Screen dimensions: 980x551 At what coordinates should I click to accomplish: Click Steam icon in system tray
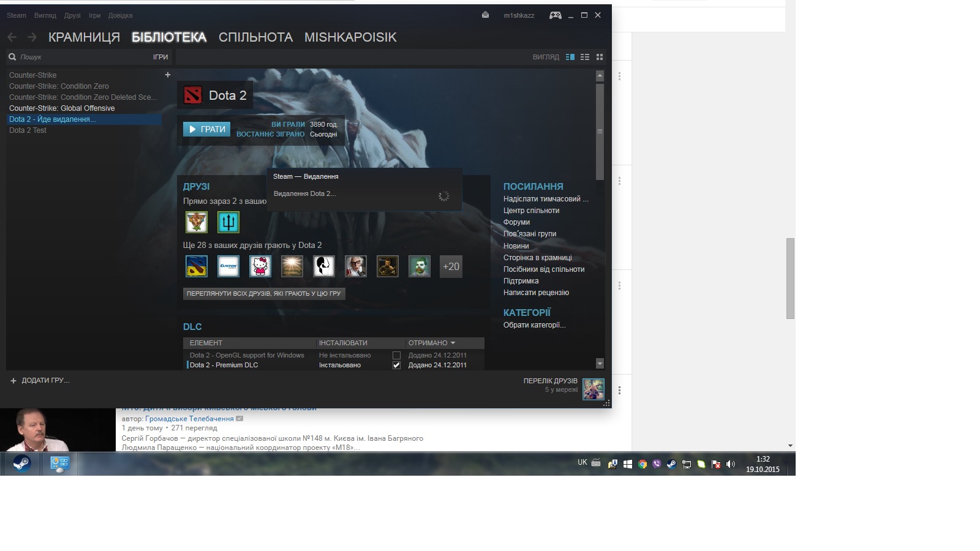(x=671, y=464)
